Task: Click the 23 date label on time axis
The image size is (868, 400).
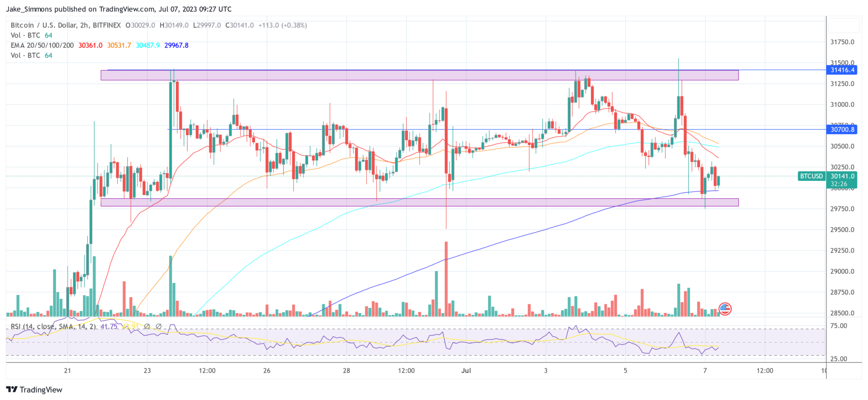Action: pos(147,371)
